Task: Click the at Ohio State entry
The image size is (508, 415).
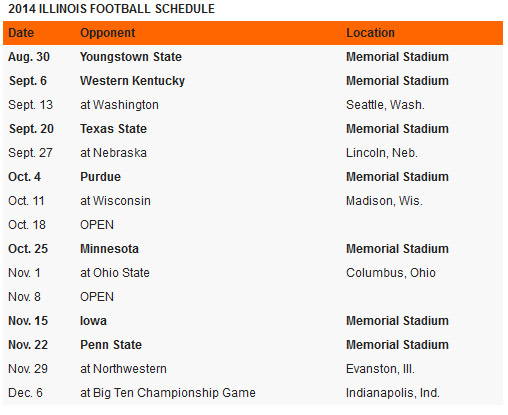Action: pos(115,273)
